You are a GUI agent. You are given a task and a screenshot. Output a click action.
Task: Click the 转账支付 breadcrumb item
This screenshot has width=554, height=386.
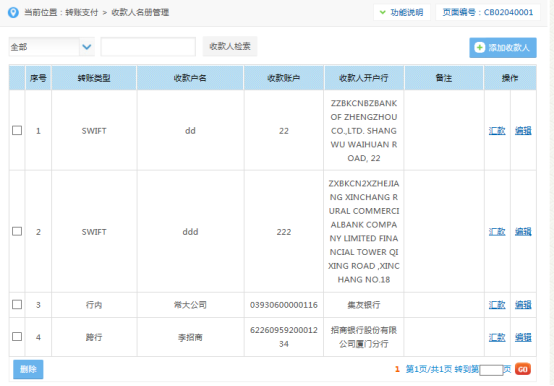82,12
